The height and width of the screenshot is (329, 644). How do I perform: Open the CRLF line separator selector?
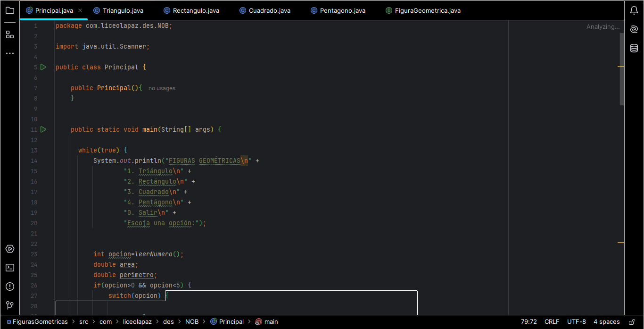point(552,322)
